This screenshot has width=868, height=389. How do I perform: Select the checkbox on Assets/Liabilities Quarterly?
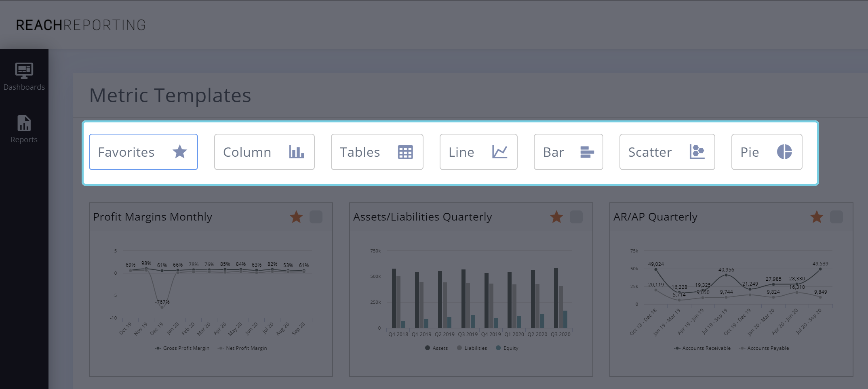point(576,217)
